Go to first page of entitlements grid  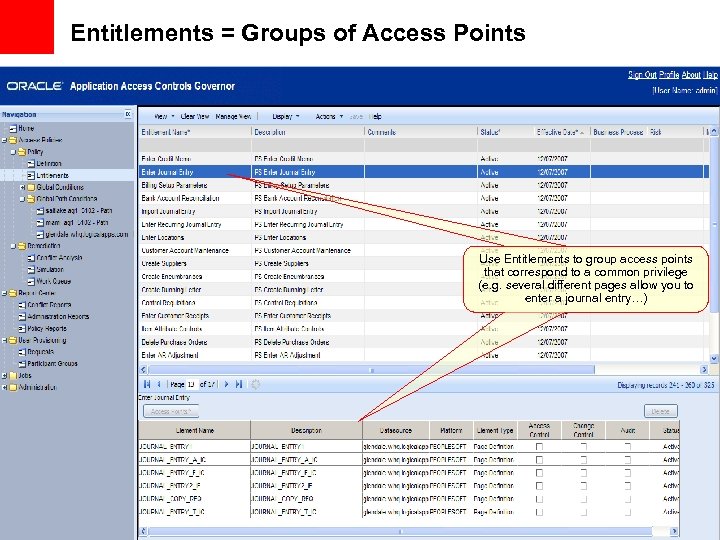[x=147, y=384]
